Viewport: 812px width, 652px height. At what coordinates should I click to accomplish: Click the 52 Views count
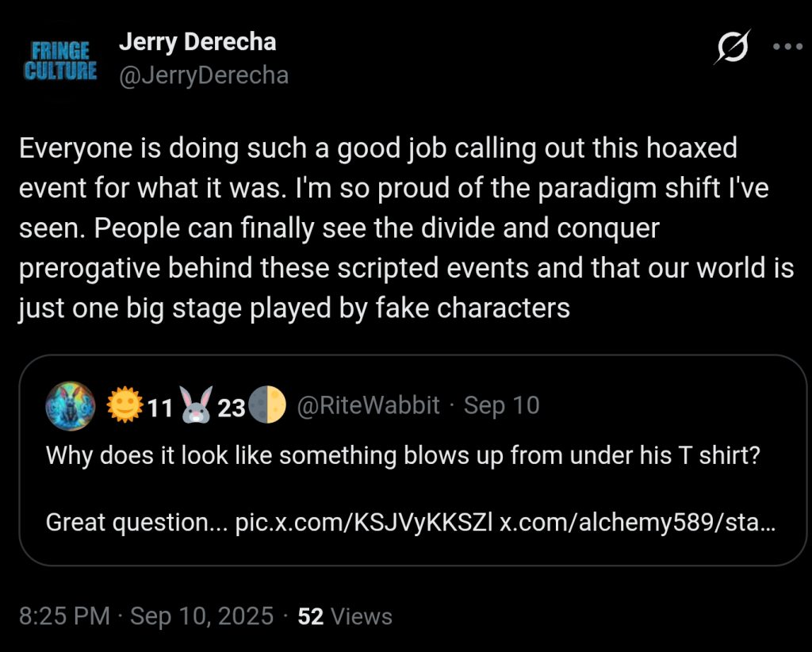pyautogui.click(x=345, y=616)
